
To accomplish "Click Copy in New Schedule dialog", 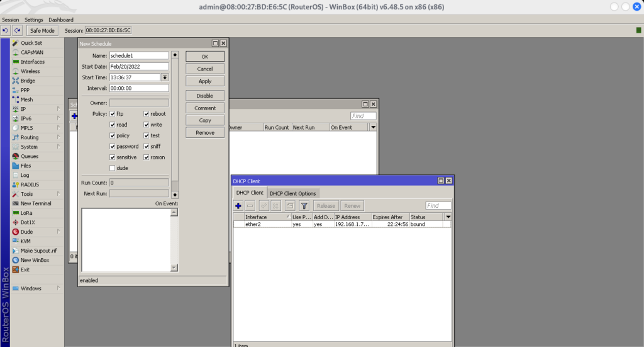I will [205, 120].
